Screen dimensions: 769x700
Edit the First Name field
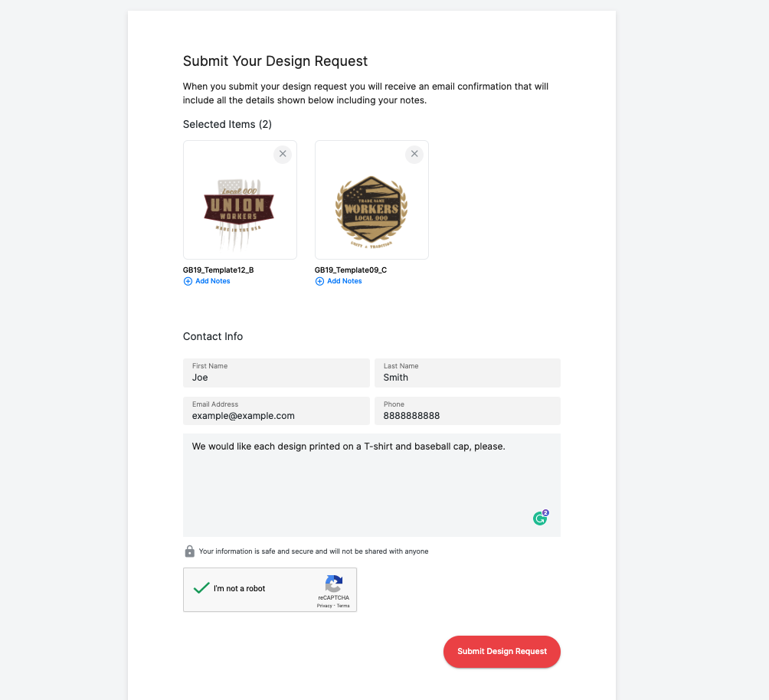click(x=276, y=373)
